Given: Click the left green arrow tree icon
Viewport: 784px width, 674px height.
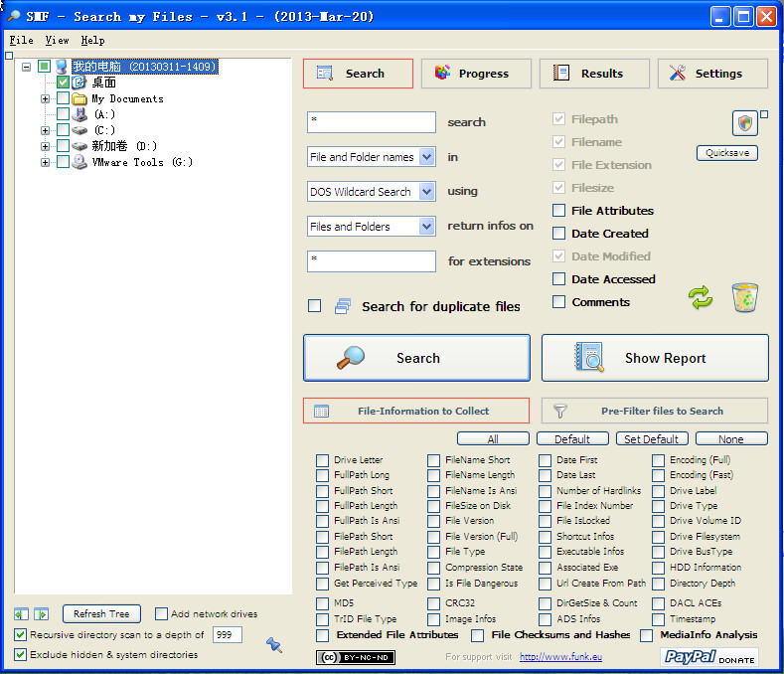Looking at the screenshot, I should click(22, 614).
